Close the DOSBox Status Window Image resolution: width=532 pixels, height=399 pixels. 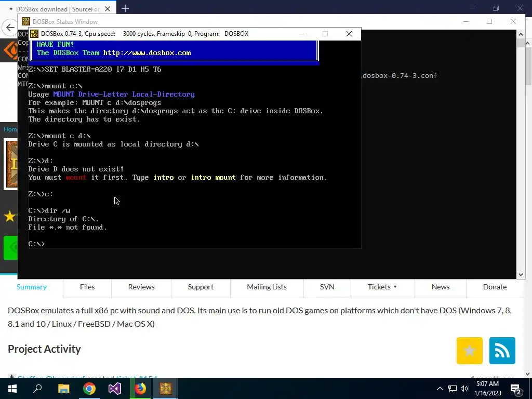tap(513, 21)
